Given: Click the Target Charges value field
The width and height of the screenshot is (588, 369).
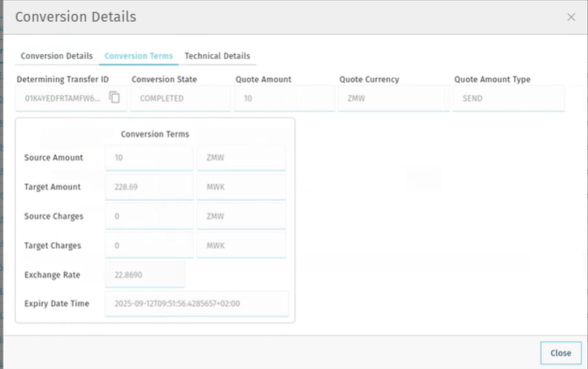Looking at the screenshot, I should tap(148, 245).
